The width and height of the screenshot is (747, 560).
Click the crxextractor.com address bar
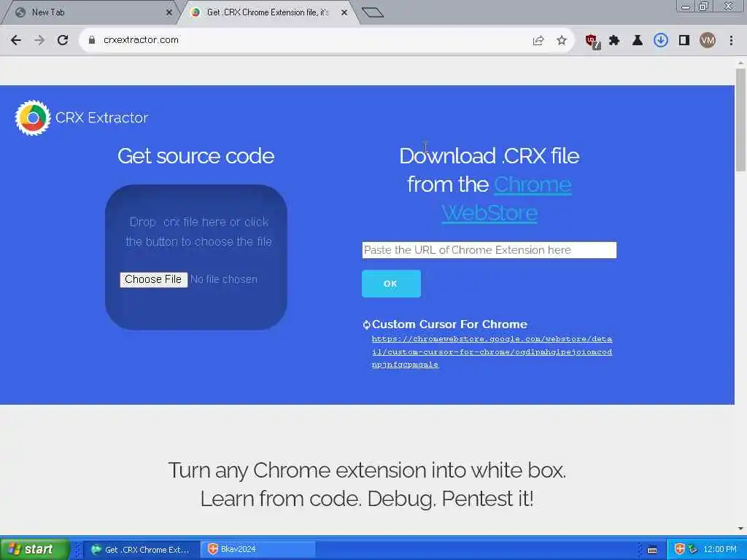(x=305, y=41)
